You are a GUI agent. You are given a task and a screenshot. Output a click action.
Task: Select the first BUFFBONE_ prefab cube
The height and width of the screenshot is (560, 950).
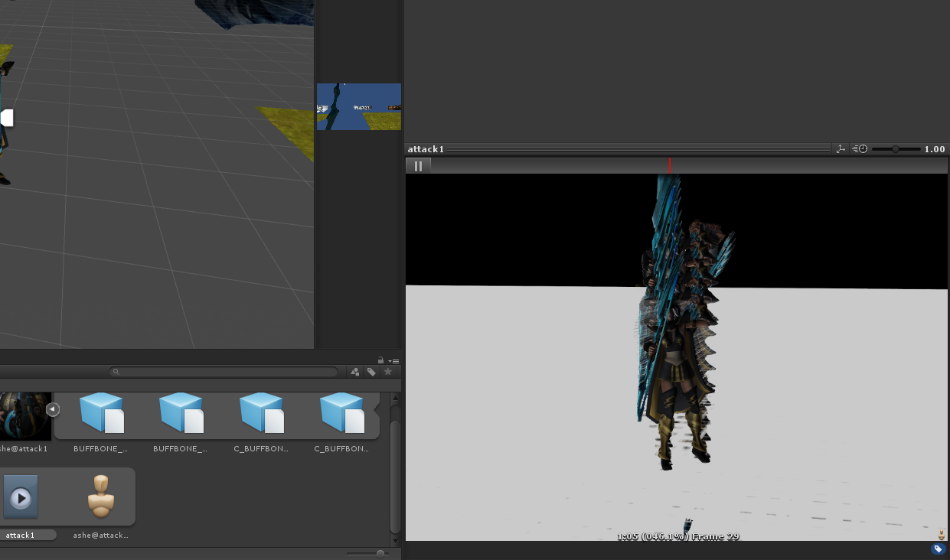coord(102,413)
